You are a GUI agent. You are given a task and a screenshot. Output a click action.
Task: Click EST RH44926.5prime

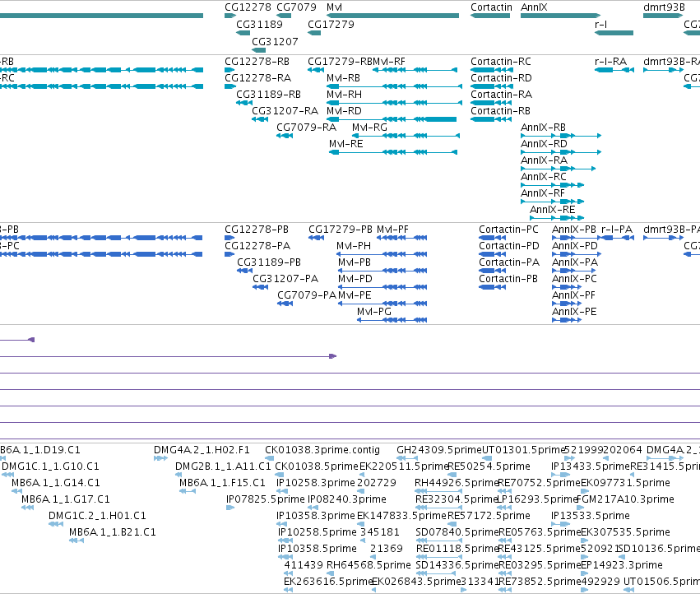(x=456, y=483)
